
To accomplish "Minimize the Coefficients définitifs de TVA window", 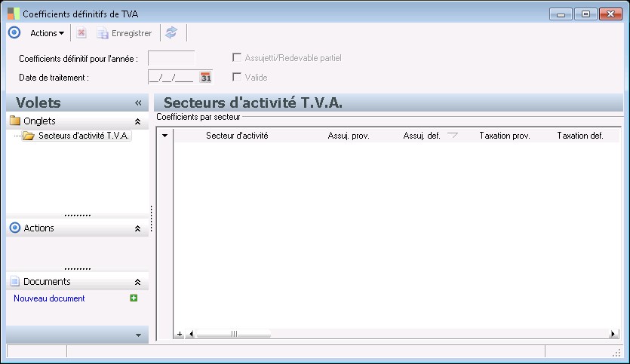I will tap(561, 14).
